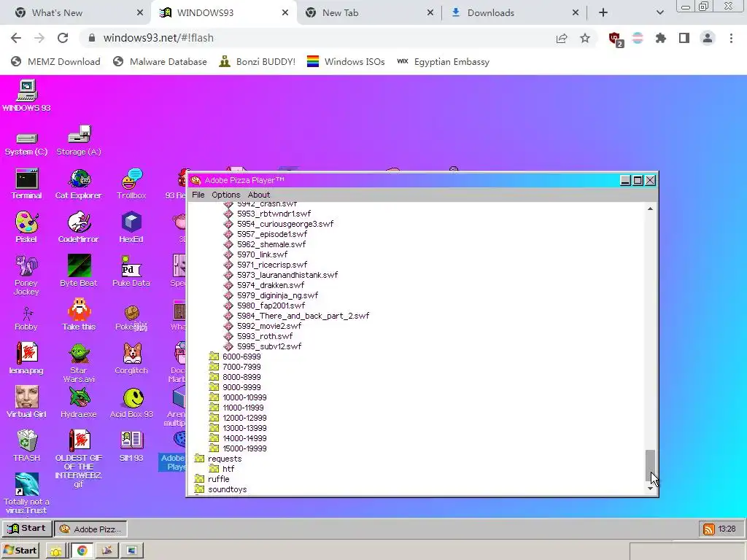Viewport: 747px width, 560px height.
Task: Reload the current page
Action: click(63, 38)
